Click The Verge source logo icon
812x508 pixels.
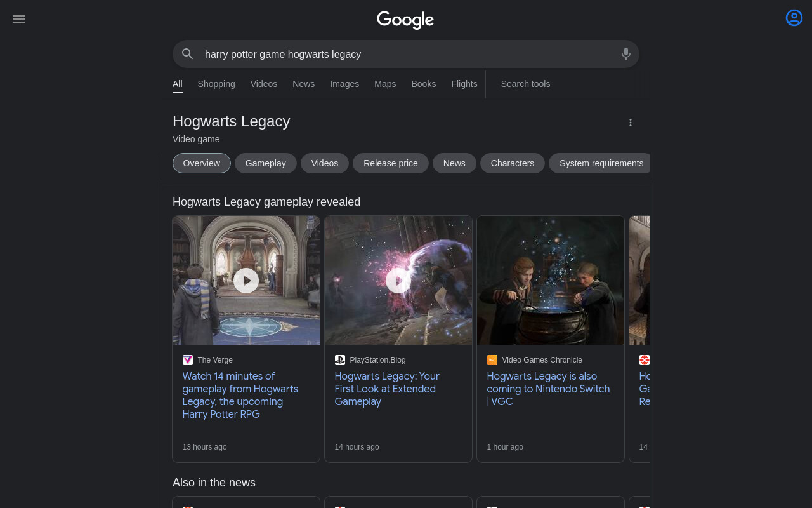[188, 360]
